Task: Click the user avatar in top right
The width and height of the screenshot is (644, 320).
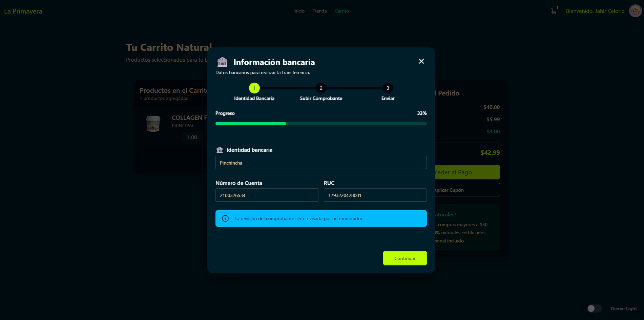Action: click(635, 11)
